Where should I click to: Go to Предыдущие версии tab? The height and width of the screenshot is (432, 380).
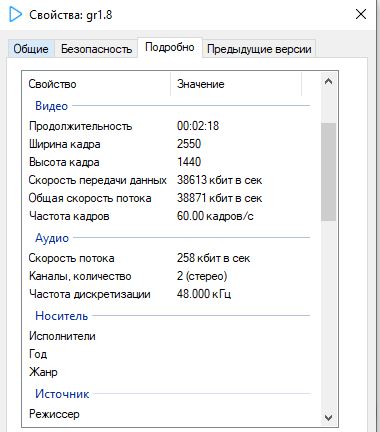(x=259, y=49)
